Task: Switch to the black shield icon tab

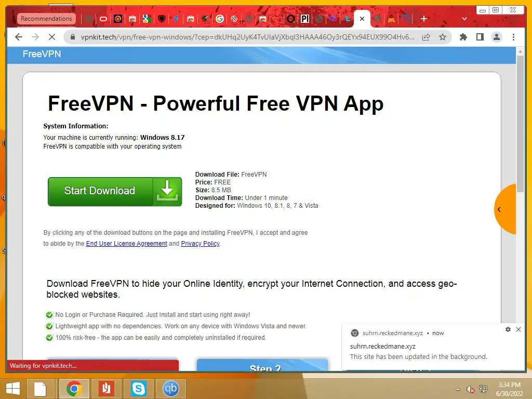Action: (x=162, y=19)
